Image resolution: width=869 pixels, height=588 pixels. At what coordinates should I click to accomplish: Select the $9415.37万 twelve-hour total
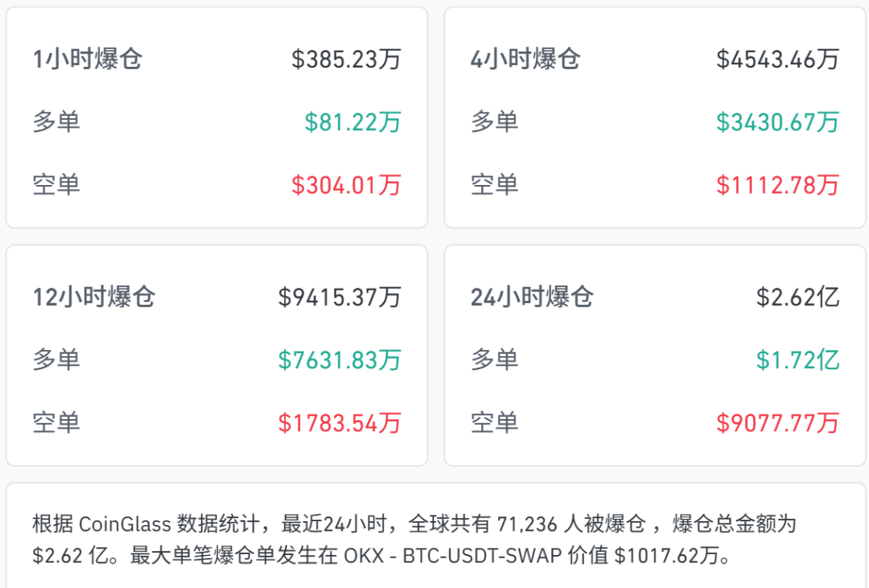click(x=340, y=297)
